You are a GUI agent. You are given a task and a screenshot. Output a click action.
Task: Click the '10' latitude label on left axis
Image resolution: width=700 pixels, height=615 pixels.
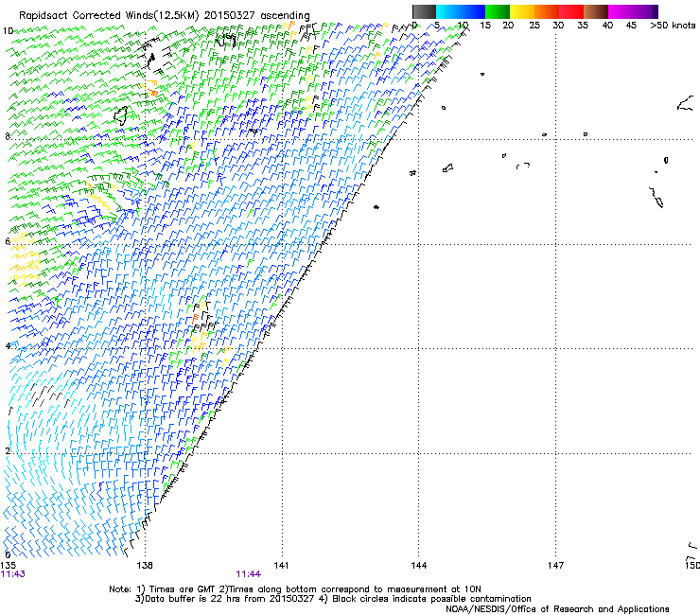tap(8, 31)
